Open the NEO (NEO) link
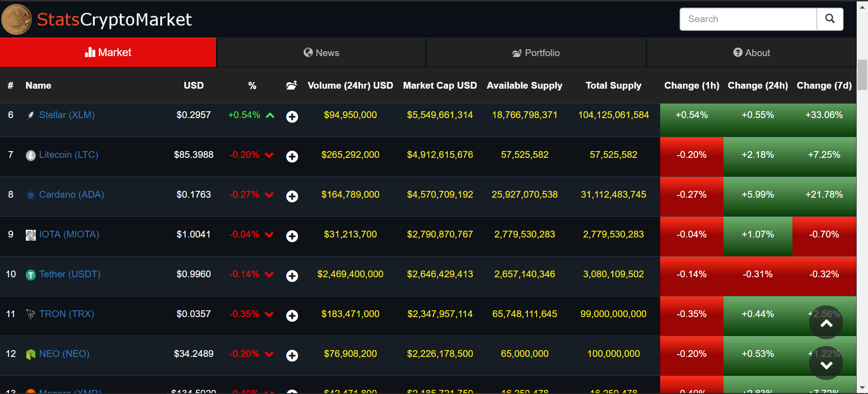The width and height of the screenshot is (868, 394). click(64, 354)
